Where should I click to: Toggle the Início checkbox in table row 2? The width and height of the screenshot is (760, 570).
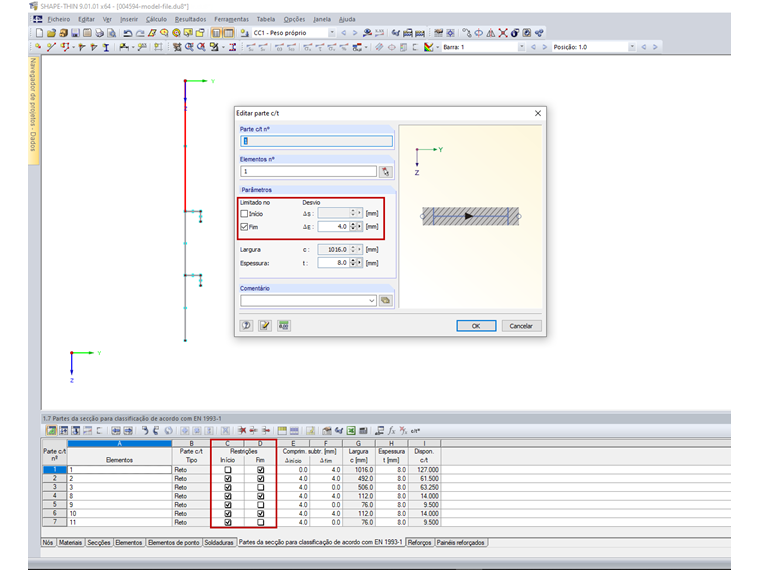click(228, 478)
